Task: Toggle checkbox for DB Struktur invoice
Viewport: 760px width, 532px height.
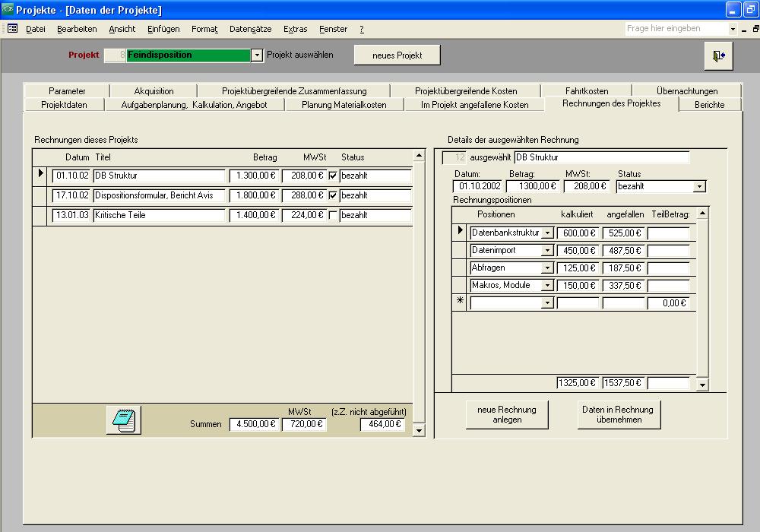Action: coord(333,176)
